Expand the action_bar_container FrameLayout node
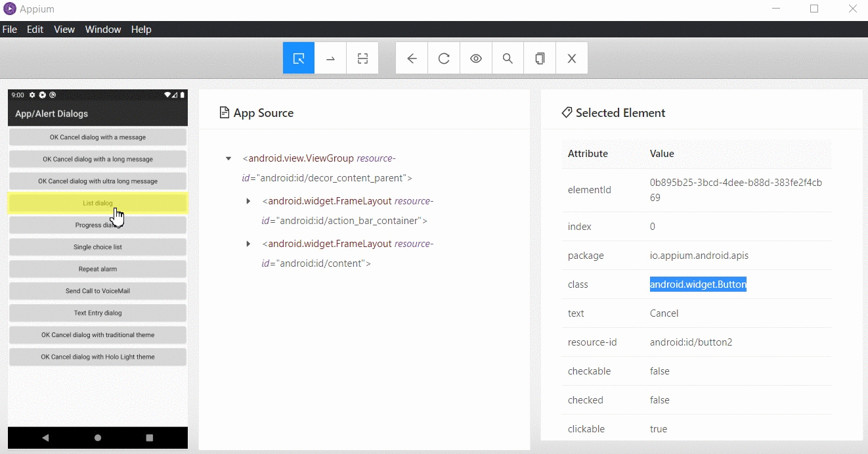 click(x=248, y=201)
